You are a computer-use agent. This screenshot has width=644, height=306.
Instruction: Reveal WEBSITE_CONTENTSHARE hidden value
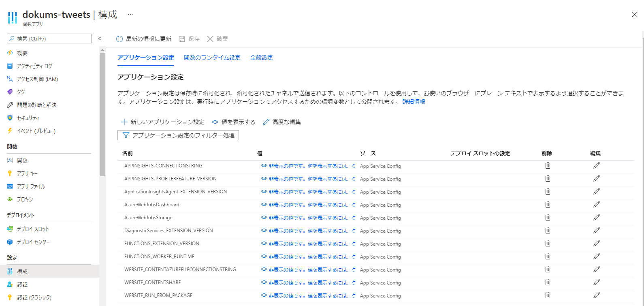click(308, 282)
